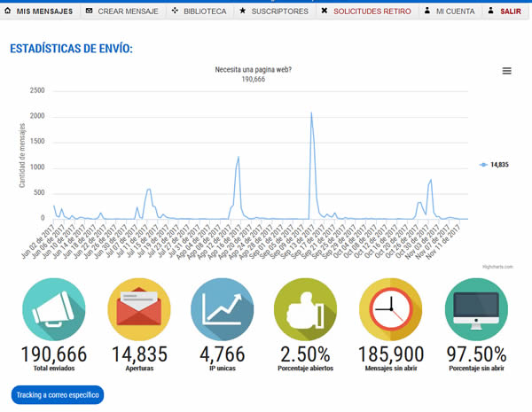Click the 190,666 chart subtitle
Viewport: 532px width, 412px height.
[253, 79]
